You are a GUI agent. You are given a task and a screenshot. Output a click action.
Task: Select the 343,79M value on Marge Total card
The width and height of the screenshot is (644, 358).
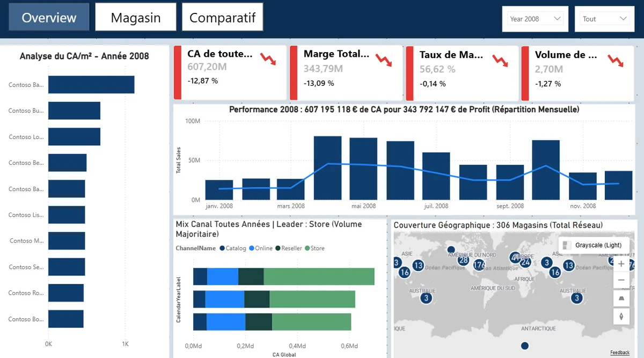[x=323, y=69]
